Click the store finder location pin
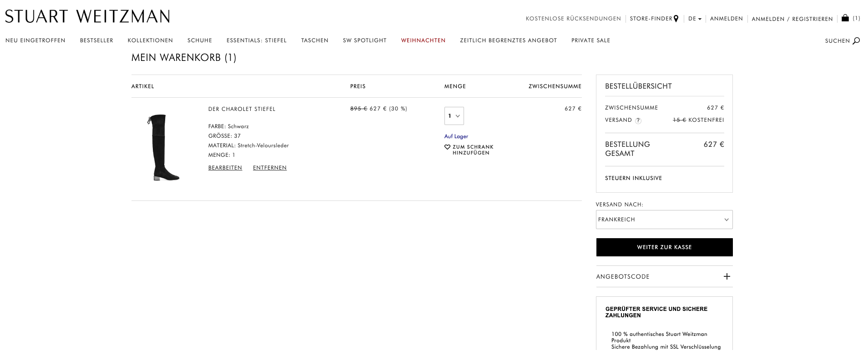 (x=676, y=19)
